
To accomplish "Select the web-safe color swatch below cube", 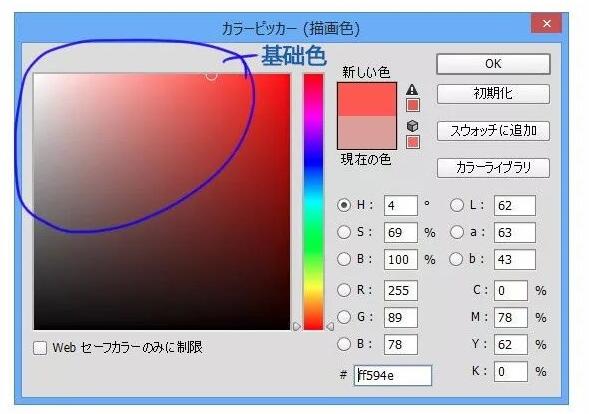I will pyautogui.click(x=413, y=142).
